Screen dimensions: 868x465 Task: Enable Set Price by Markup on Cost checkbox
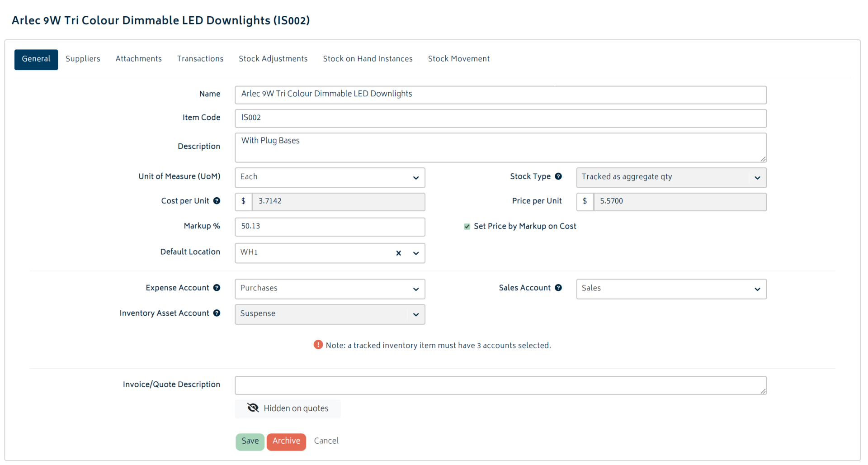click(x=467, y=226)
